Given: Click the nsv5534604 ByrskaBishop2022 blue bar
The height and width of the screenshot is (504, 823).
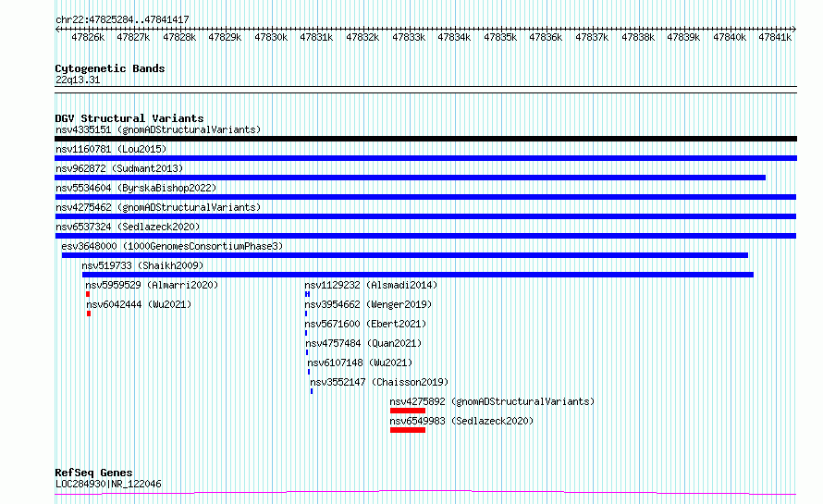Looking at the screenshot, I should 425,197.
